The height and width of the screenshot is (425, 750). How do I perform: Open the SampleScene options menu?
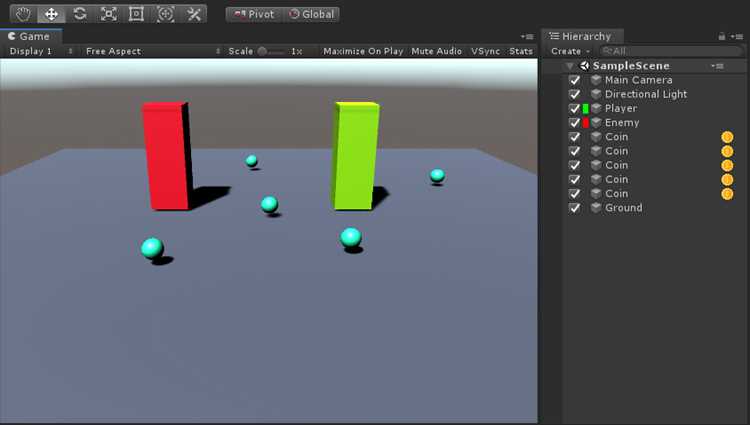pyautogui.click(x=717, y=66)
